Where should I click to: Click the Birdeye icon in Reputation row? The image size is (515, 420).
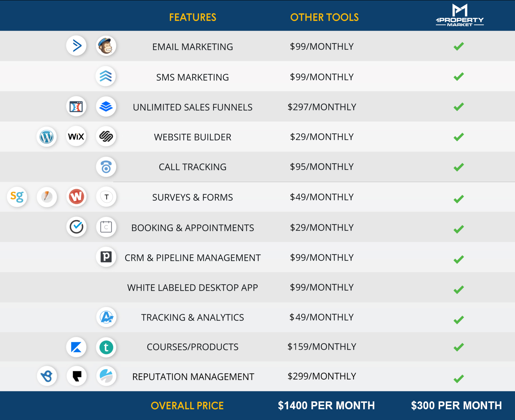(x=47, y=376)
